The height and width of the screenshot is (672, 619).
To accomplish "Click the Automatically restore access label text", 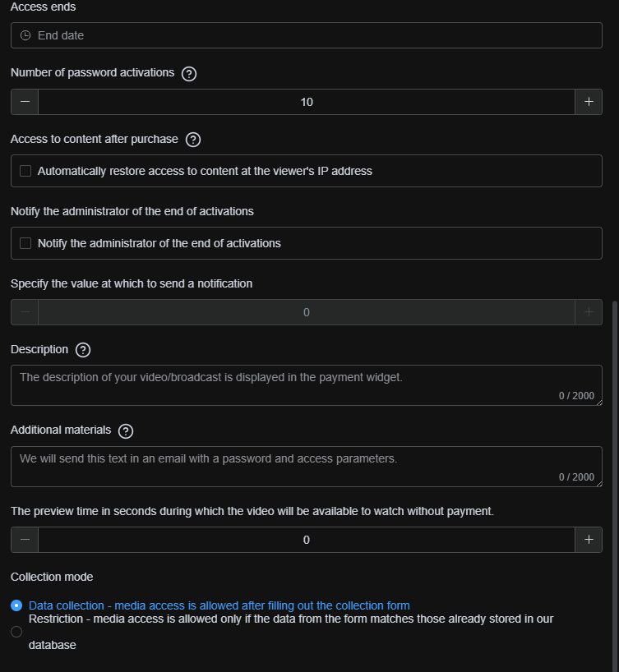I will pos(205,171).
